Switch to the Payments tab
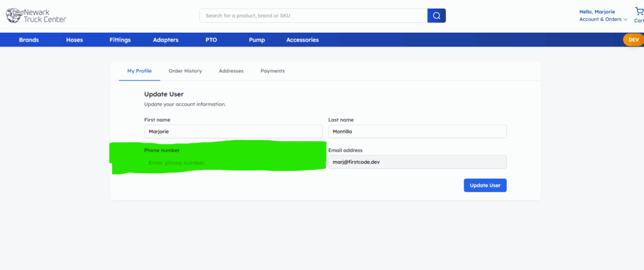Viewport: 644px width, 270px height. (272, 71)
